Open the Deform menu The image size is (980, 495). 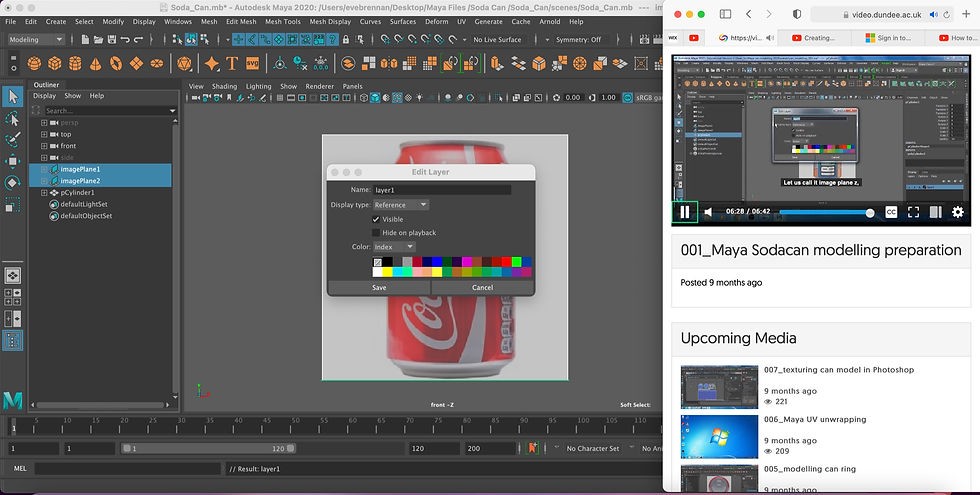point(436,21)
